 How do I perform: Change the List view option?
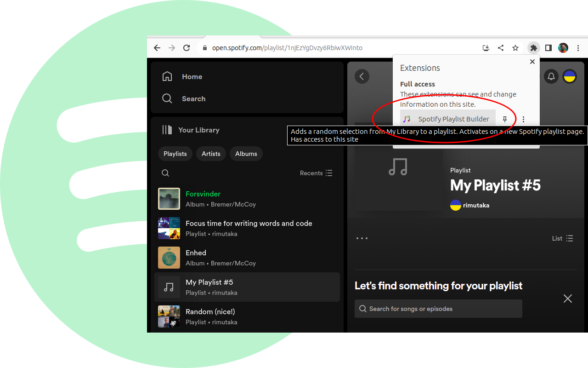[x=563, y=238]
